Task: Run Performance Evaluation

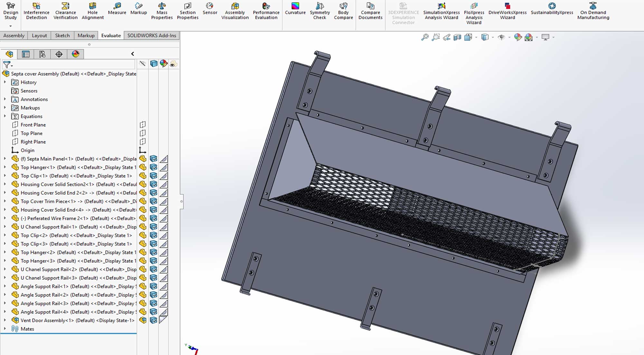Action: [266, 11]
